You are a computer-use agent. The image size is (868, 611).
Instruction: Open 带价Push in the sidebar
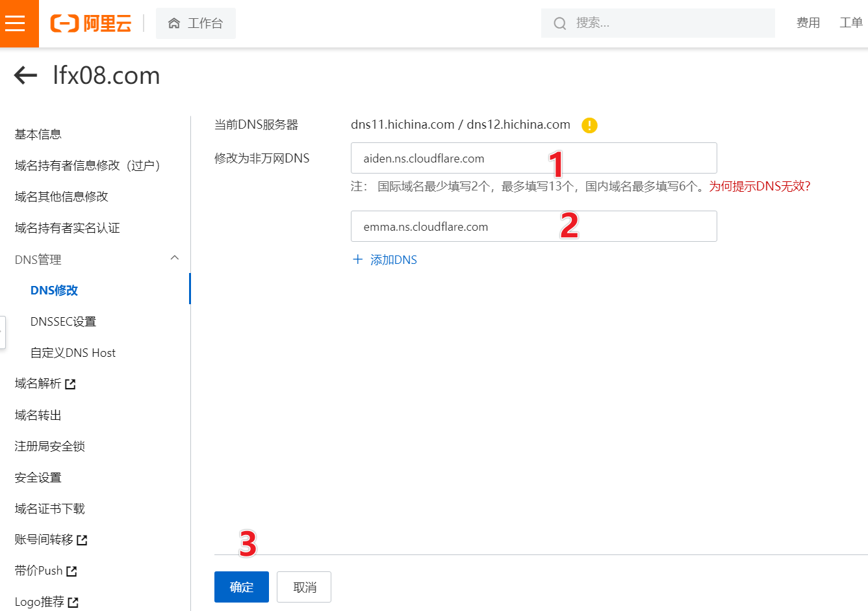[x=39, y=571]
